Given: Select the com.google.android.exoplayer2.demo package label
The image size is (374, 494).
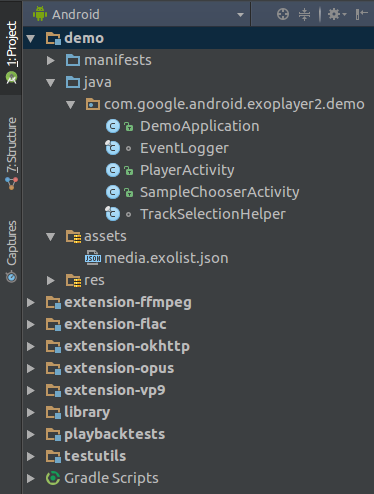Looking at the screenshot, I should coord(234,104).
